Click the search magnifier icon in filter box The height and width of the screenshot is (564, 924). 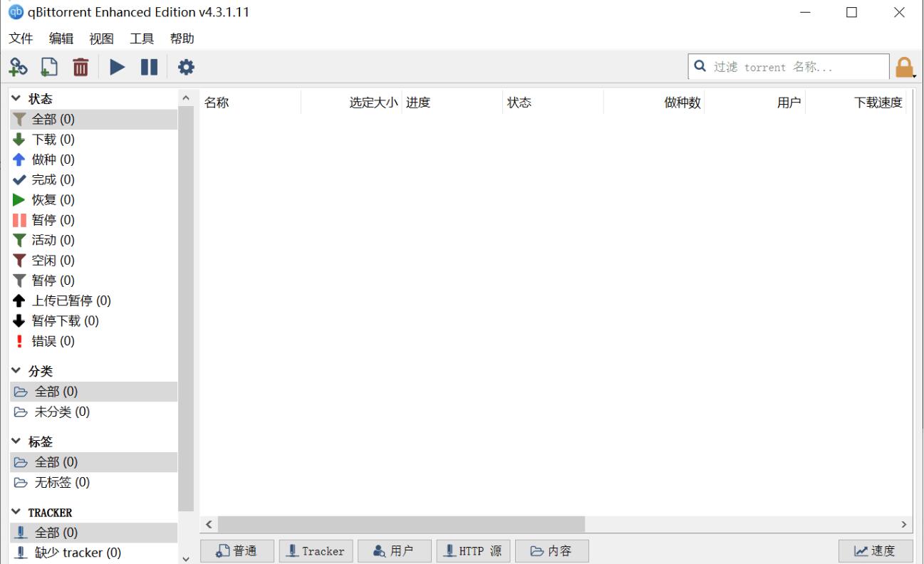[700, 66]
